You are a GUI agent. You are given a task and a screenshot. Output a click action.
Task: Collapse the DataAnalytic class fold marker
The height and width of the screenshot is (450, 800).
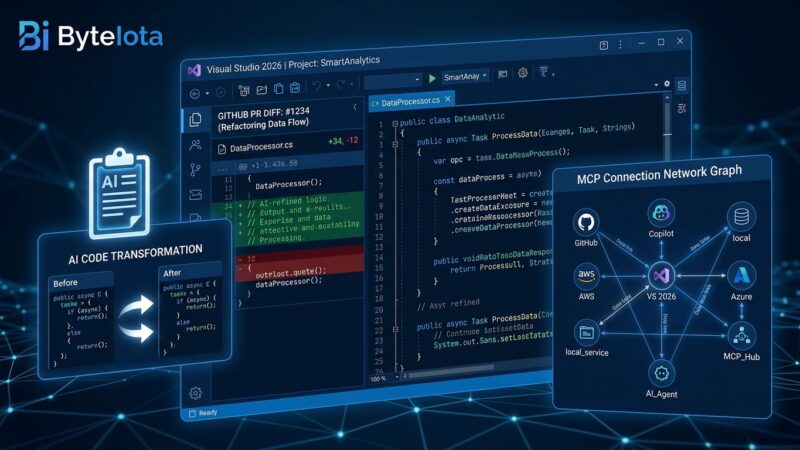click(x=395, y=123)
